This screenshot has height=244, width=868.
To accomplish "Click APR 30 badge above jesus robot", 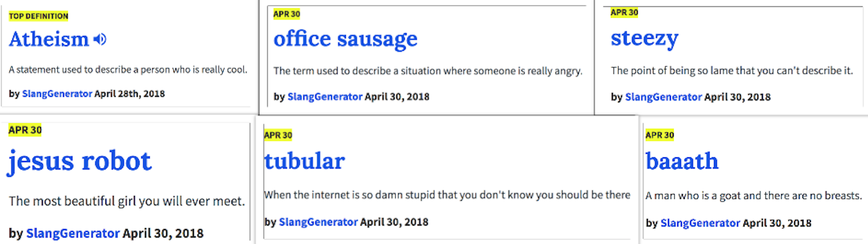I will pyautogui.click(x=25, y=130).
